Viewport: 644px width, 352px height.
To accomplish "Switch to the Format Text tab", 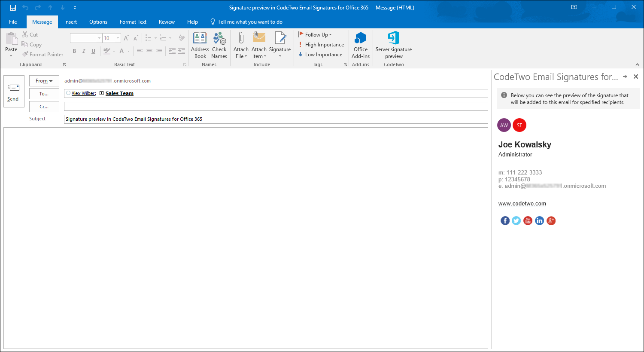I will click(x=133, y=22).
